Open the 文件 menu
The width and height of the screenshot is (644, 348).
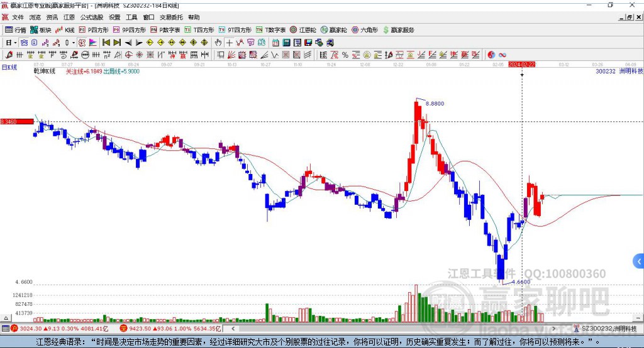18,17
